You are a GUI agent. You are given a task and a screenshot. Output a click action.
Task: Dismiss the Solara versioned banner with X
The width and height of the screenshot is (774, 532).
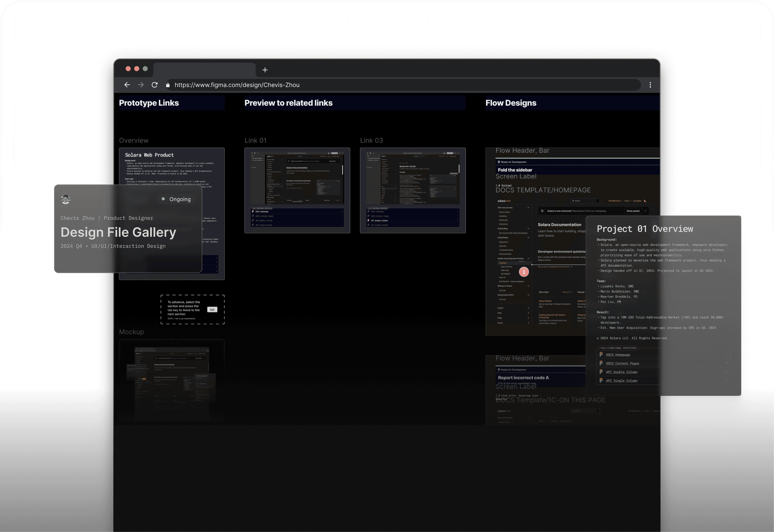point(645,211)
